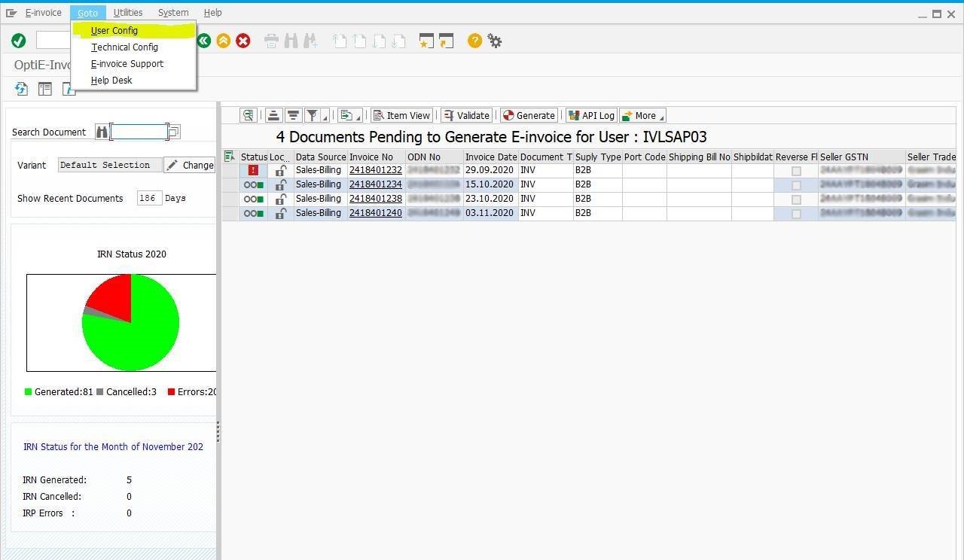Click the Next Page icon

(x=379, y=41)
